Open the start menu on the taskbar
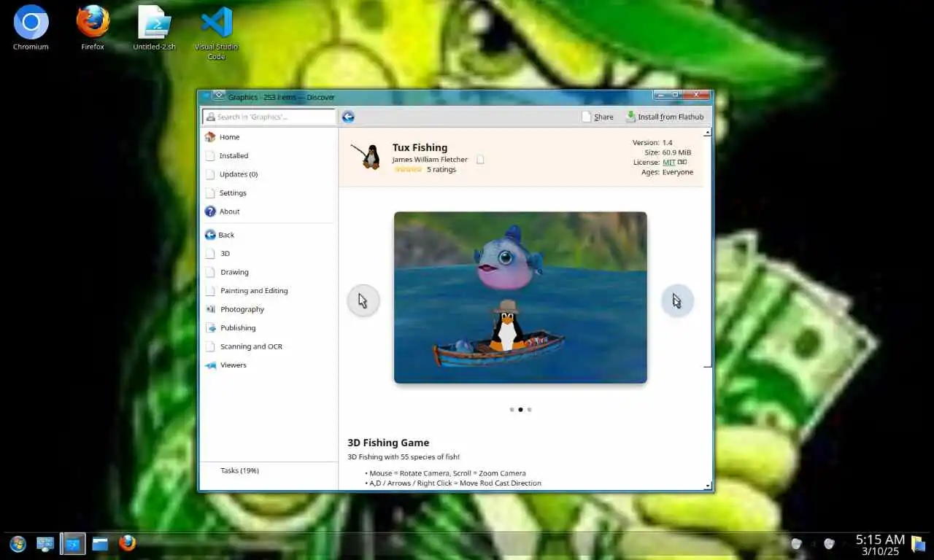Viewport: 934px width, 560px height. [x=18, y=544]
